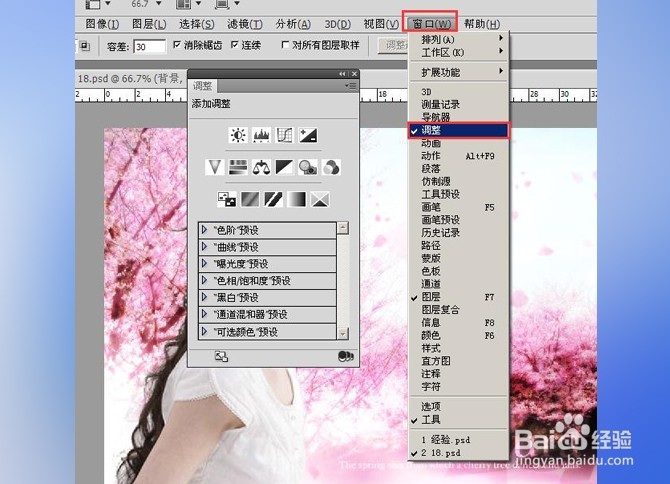The width and height of the screenshot is (670, 484).
Task: Add a Hue/Saturation adjustment
Action: [x=238, y=167]
